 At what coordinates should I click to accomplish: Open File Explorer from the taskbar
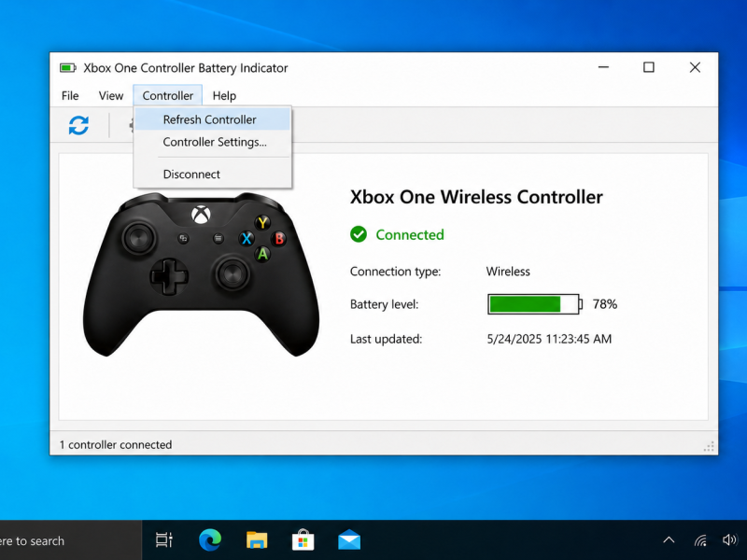pos(257,540)
